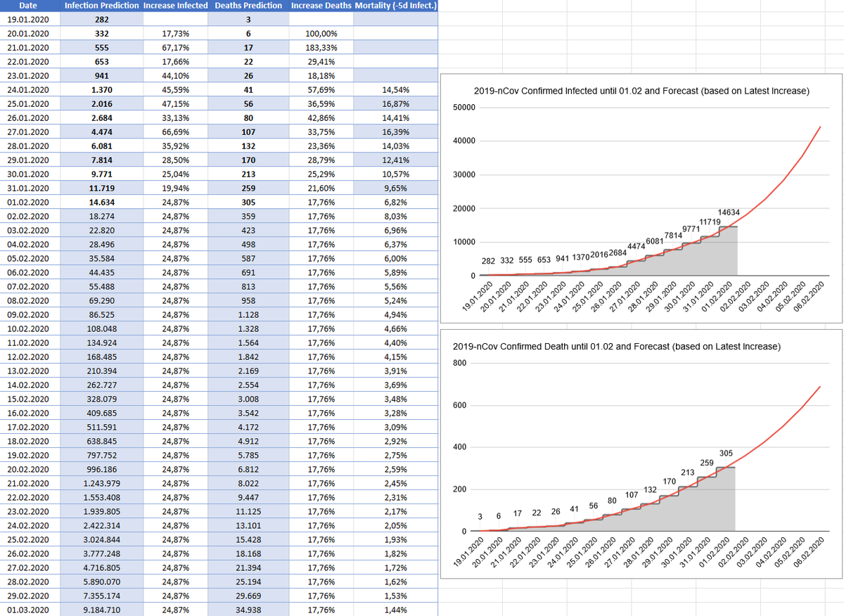Select increase infected cell 19,94%
This screenshot has height=616, width=844.
(x=175, y=188)
